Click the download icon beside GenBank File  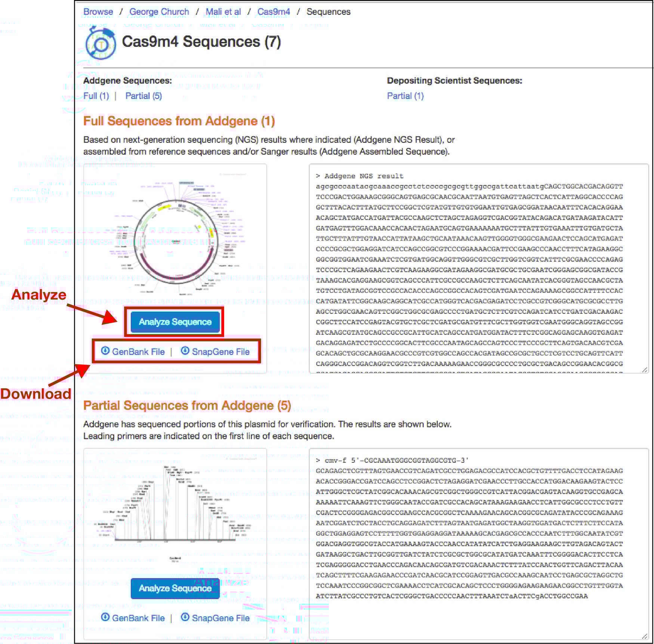(105, 352)
